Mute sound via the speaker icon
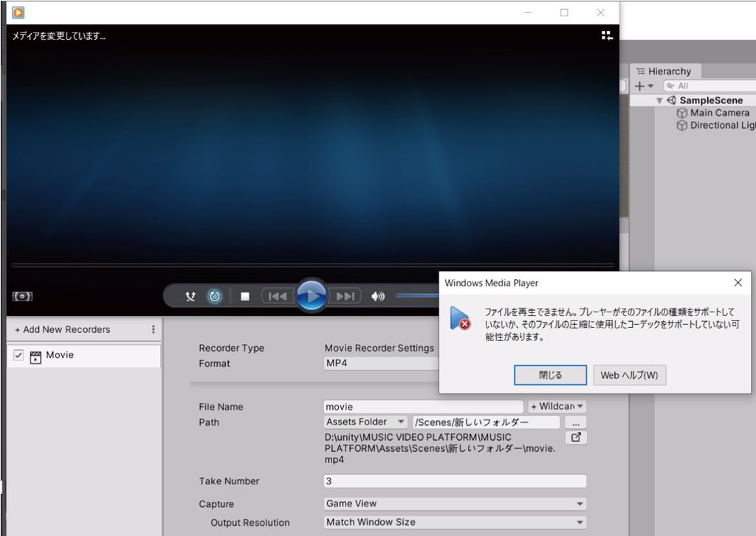 tap(378, 297)
